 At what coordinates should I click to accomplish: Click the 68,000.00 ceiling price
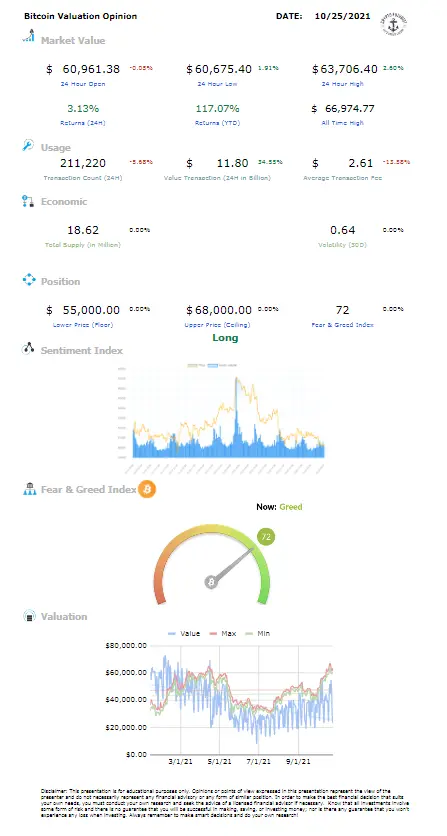click(x=224, y=310)
